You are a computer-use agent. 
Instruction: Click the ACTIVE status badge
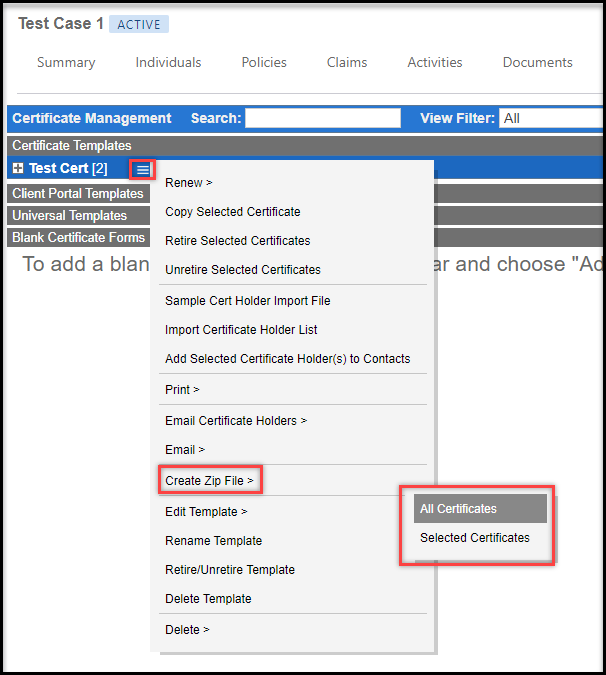139,24
